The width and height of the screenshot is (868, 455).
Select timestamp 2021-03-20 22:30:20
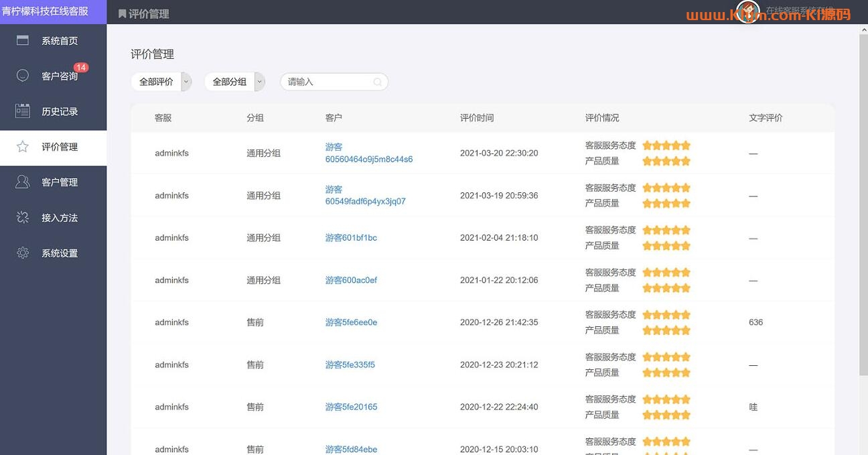(x=499, y=153)
